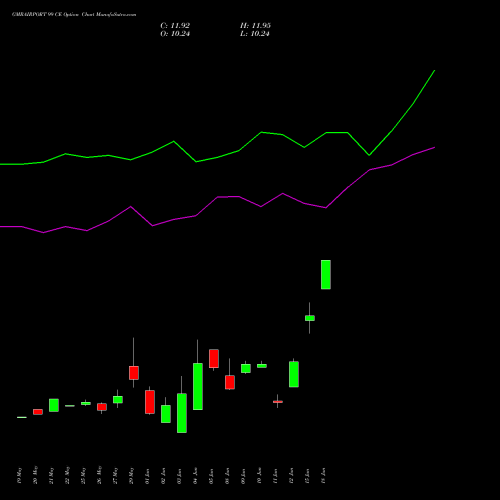Click the low value L: 10.24
Screen dimensions: 500x500
tap(255, 34)
